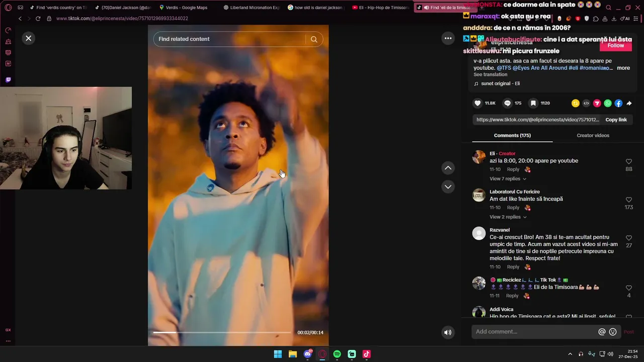Switch to the Daniel Jackson TikTok tab
Screen dimensions: 644x362
(123, 8)
